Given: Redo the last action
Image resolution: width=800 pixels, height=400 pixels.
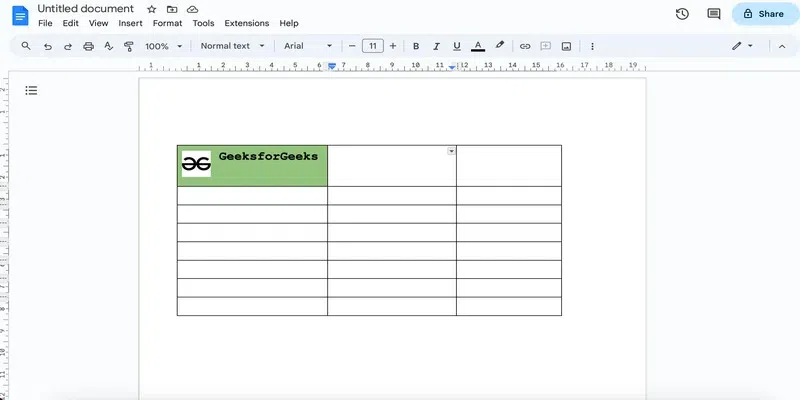Looking at the screenshot, I should point(68,46).
